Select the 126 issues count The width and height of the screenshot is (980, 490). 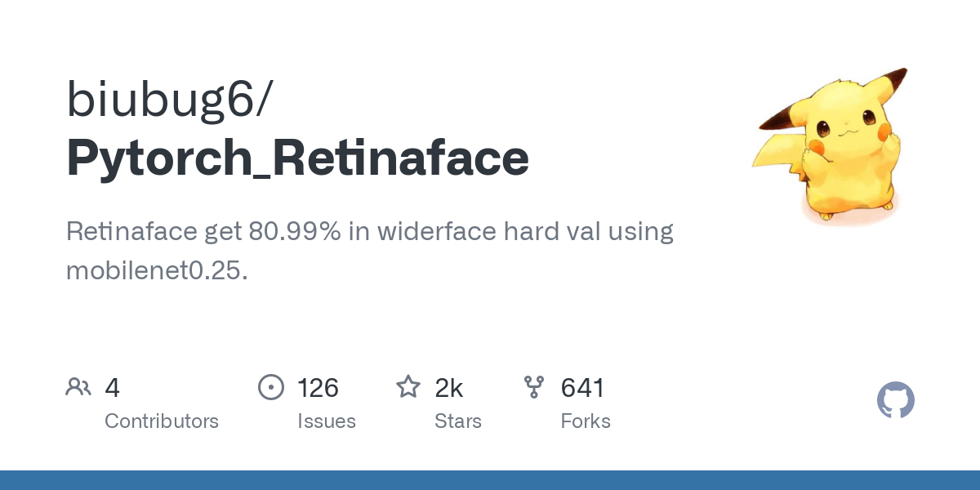tap(318, 387)
